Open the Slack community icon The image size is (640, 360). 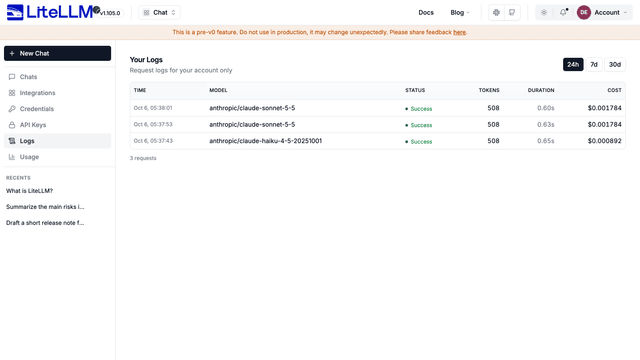[496, 13]
